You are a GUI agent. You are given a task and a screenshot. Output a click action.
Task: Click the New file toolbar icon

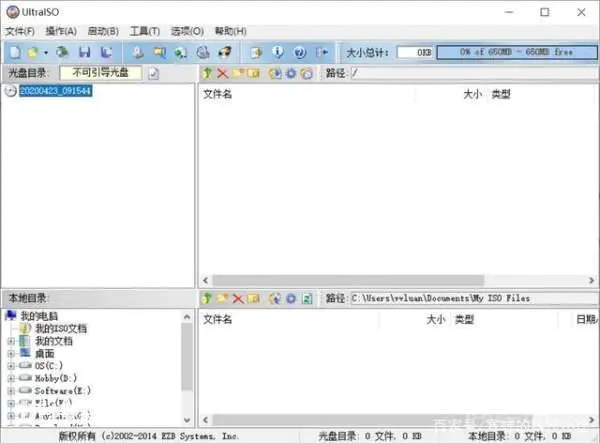(15, 52)
